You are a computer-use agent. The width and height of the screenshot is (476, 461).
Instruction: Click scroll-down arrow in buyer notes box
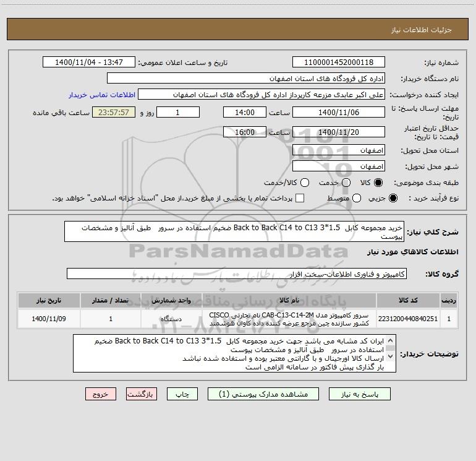coord(391,356)
